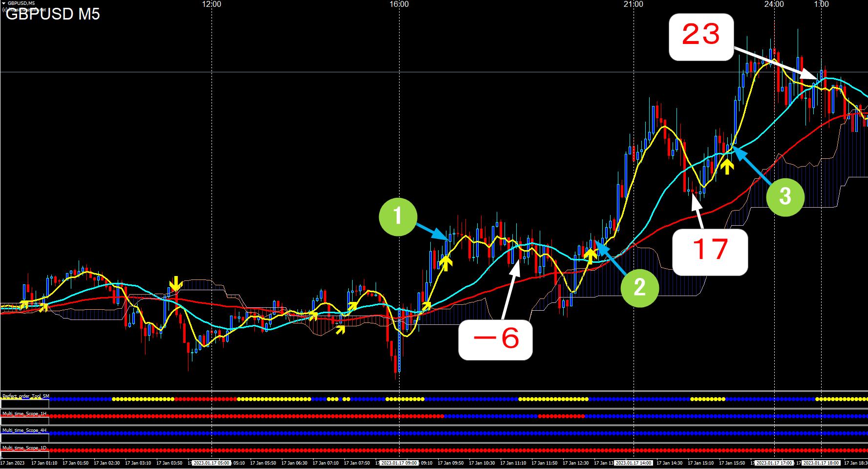
Task: Click the 17 Jan 05:50 time axis label
Action: pyautogui.click(x=263, y=463)
